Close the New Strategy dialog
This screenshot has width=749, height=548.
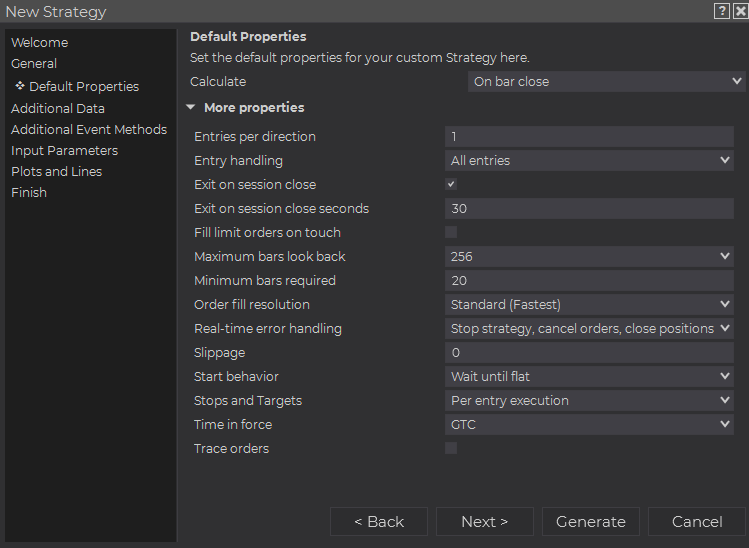(x=740, y=11)
